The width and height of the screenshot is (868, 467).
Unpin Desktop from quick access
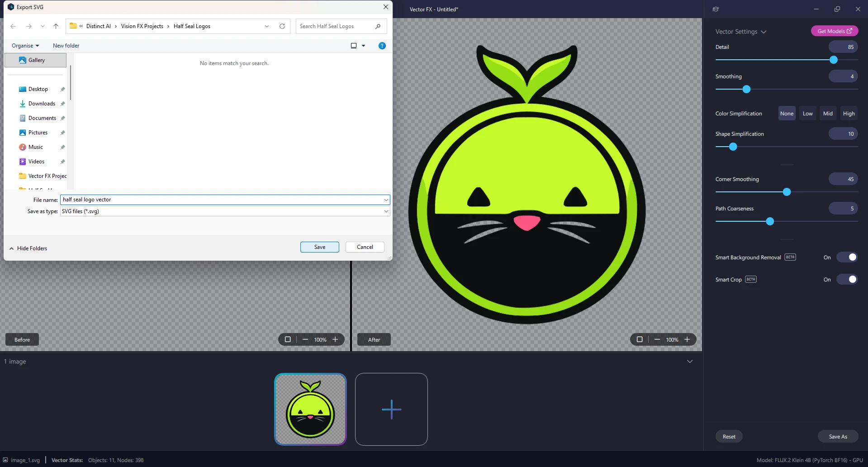click(x=62, y=89)
